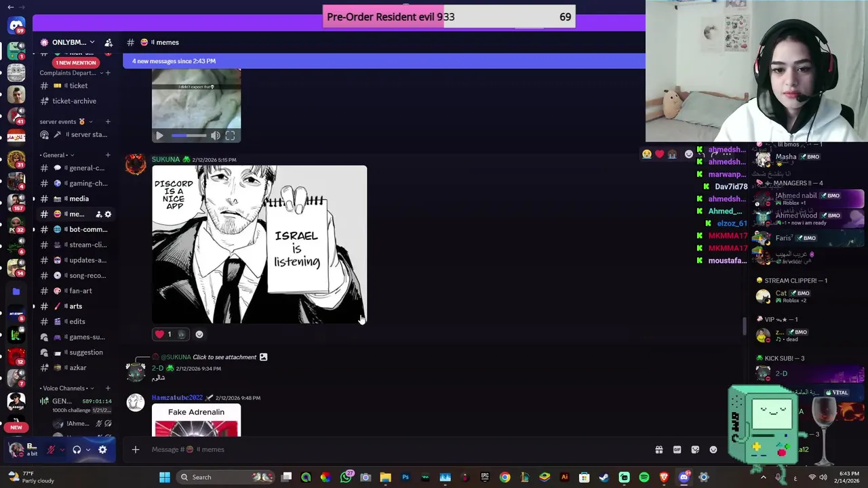Image resolution: width=868 pixels, height=488 pixels.
Task: Open memes channel settings gear
Action: (108, 214)
